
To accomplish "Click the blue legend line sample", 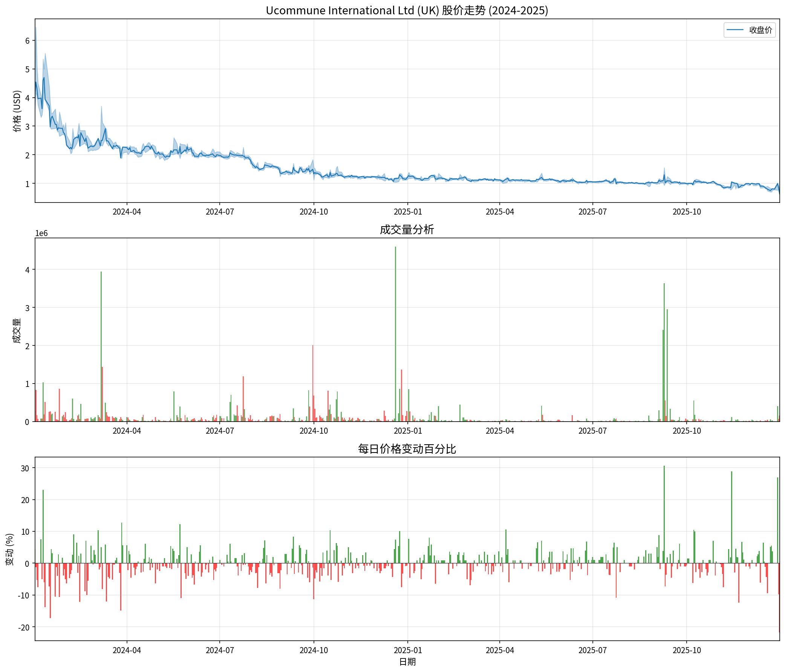I will pyautogui.click(x=735, y=30).
